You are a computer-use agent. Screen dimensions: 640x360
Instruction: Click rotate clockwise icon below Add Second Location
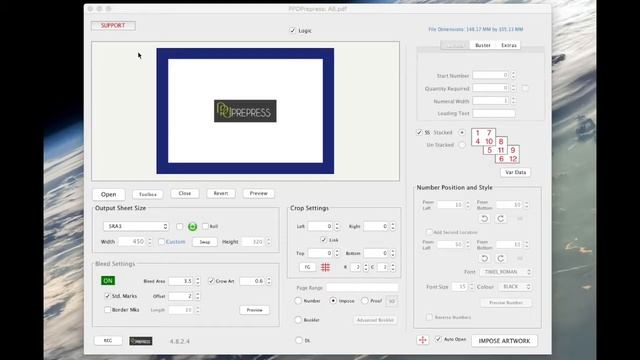(501, 258)
